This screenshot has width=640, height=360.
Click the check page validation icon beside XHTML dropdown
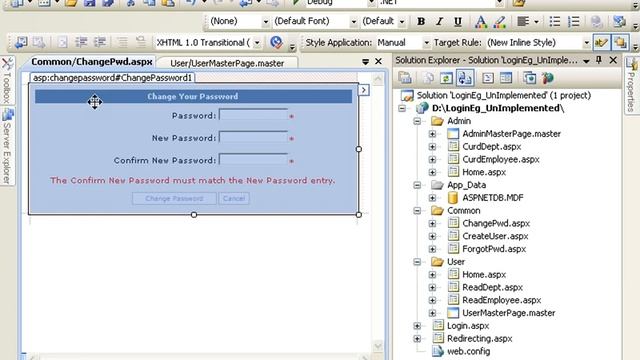[276, 42]
